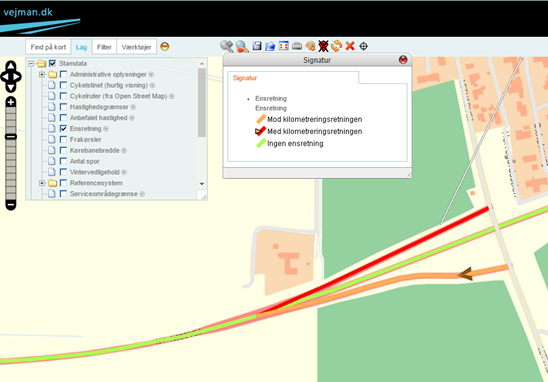The height and width of the screenshot is (382, 548).
Task: Click the Frakørsler layer name
Action: (86, 139)
